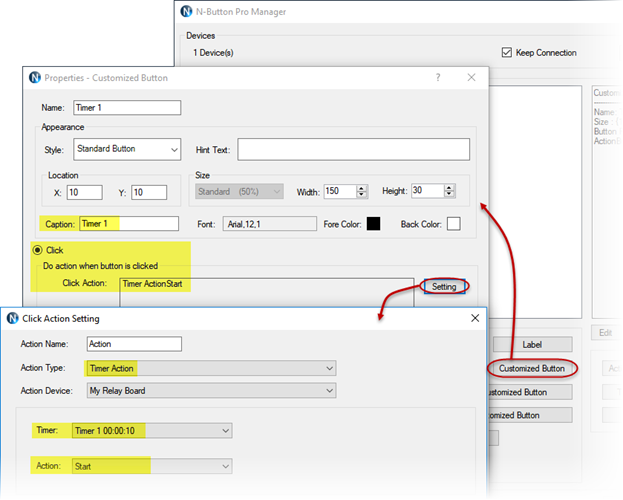Pick the Back Color white swatch
623x500 pixels.
pos(454,224)
